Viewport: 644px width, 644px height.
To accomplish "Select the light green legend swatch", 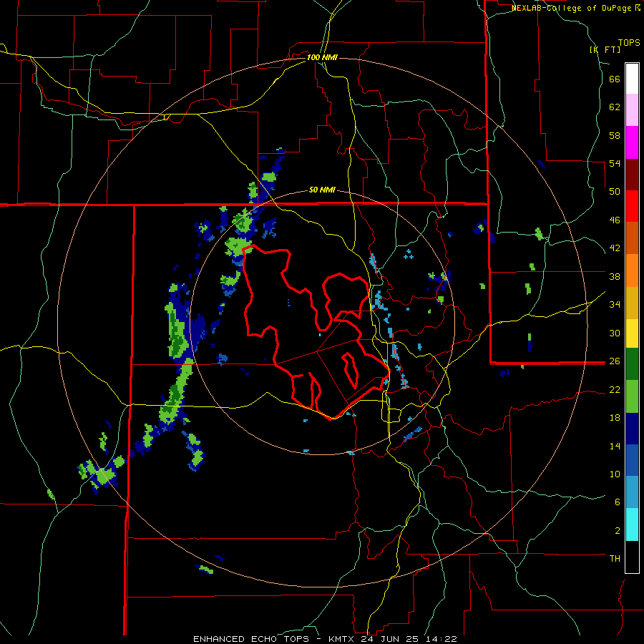I will click(632, 396).
